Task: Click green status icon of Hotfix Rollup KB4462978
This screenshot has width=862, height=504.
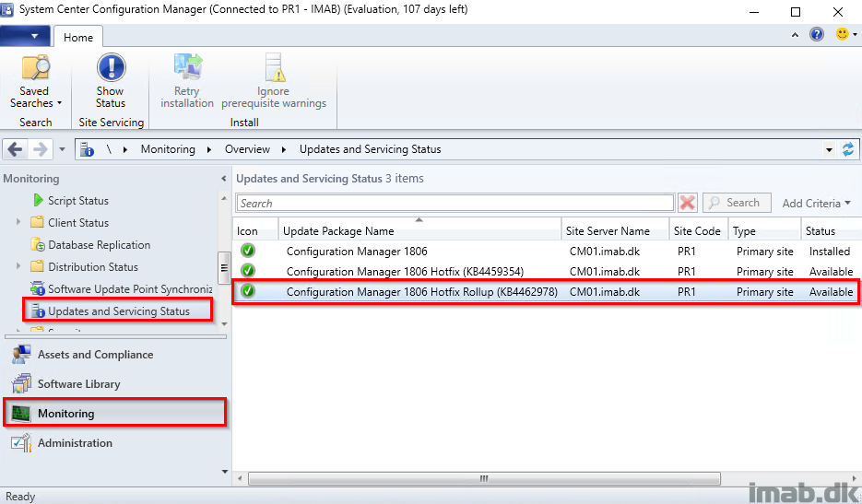Action: click(x=248, y=291)
